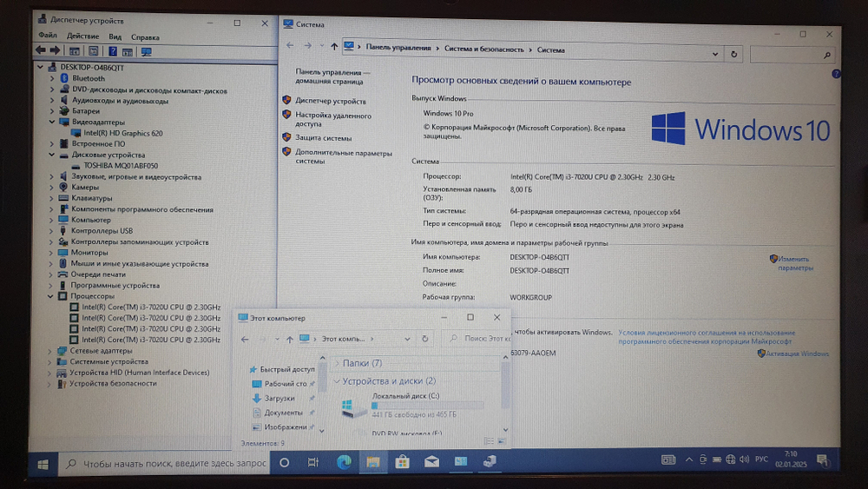
Task: Click the back arrow in Device Manager toolbar
Action: click(x=41, y=50)
